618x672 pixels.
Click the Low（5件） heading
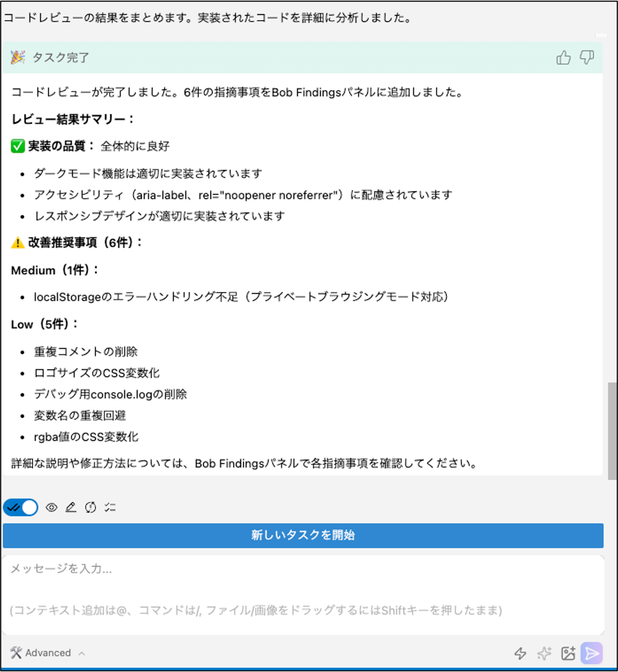(x=45, y=324)
